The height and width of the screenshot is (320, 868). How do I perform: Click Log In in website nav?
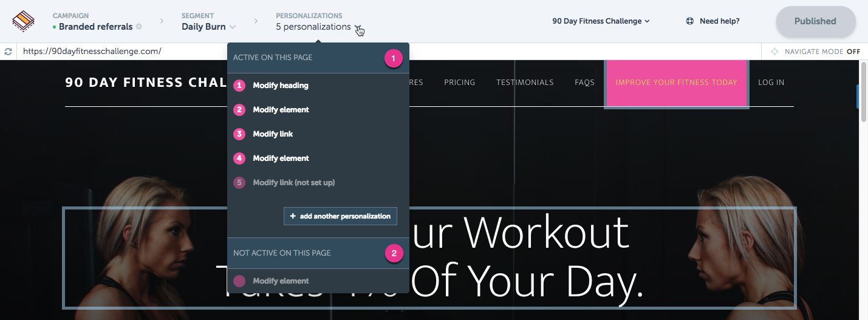coord(771,83)
